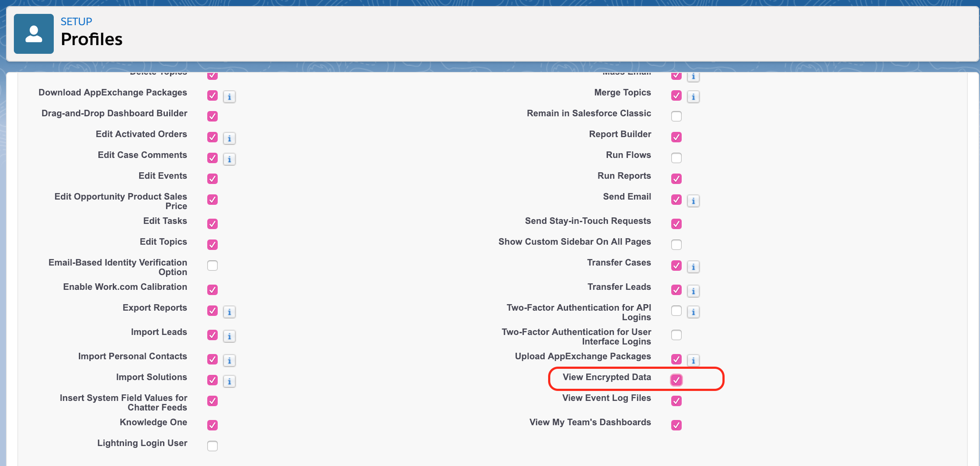Click the Profiles setup user icon
The height and width of the screenshot is (466, 980).
34,34
